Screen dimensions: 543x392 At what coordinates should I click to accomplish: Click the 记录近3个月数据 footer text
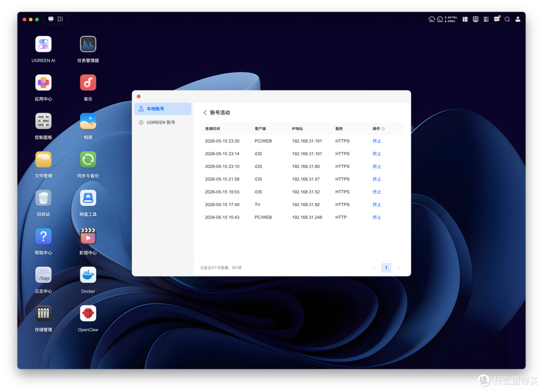[x=221, y=268]
